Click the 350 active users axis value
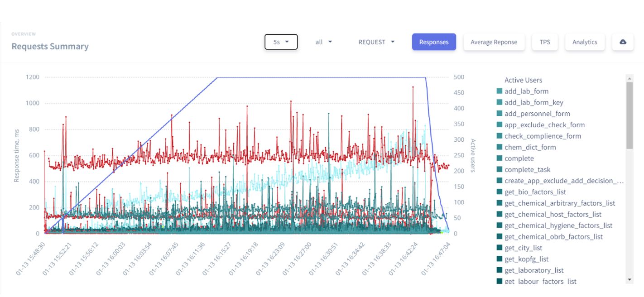Screen dimensions: 644x297 coord(459,124)
